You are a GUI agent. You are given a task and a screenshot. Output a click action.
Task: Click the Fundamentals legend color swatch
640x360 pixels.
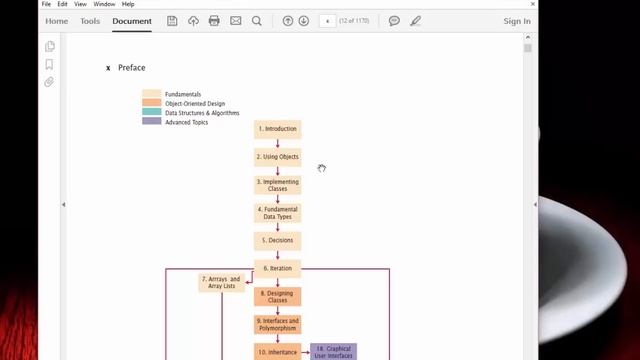(151, 93)
